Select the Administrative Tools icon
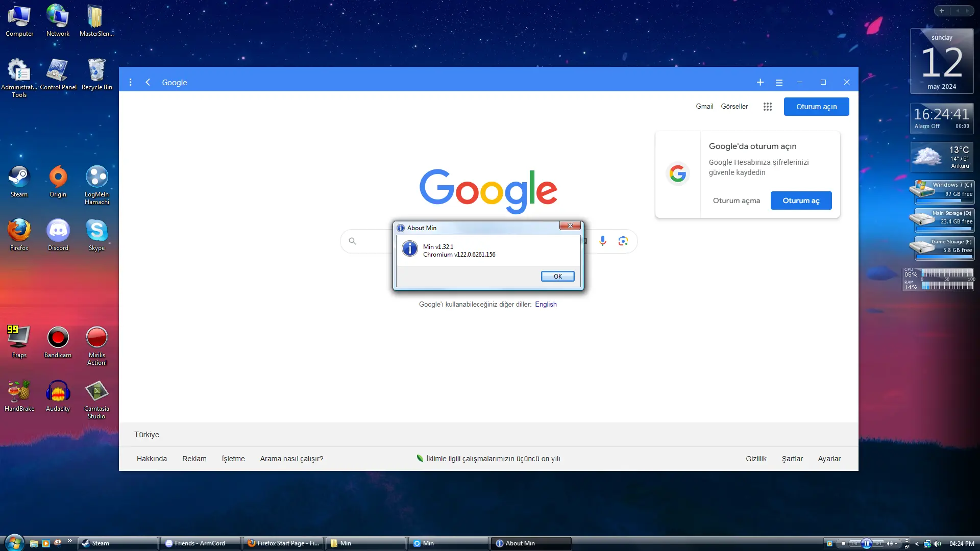Screen dimensions: 980x551 [19, 78]
